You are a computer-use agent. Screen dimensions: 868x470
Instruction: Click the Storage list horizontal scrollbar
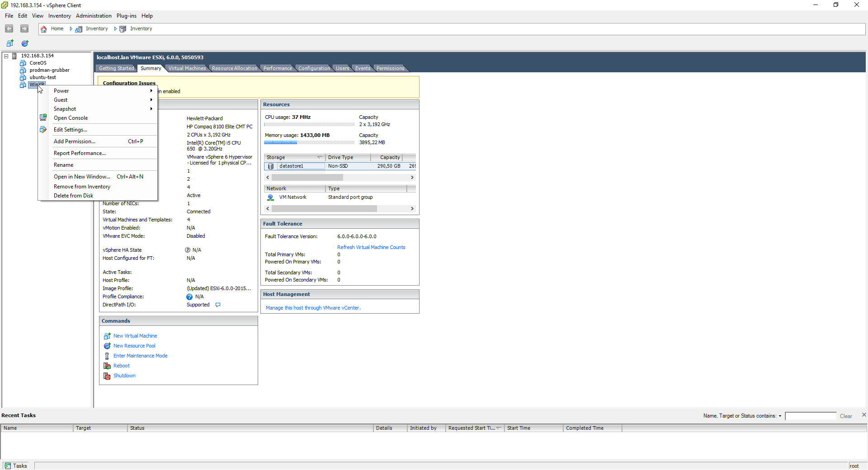tap(340, 178)
